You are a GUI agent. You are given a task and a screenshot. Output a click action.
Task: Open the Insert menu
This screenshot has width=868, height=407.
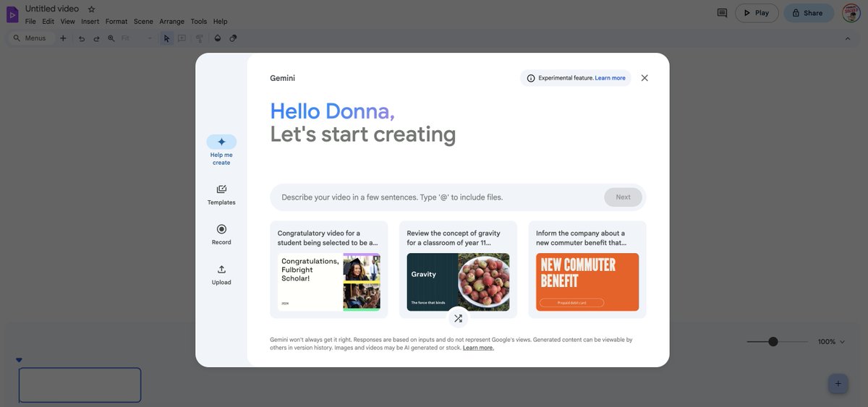[x=90, y=22]
